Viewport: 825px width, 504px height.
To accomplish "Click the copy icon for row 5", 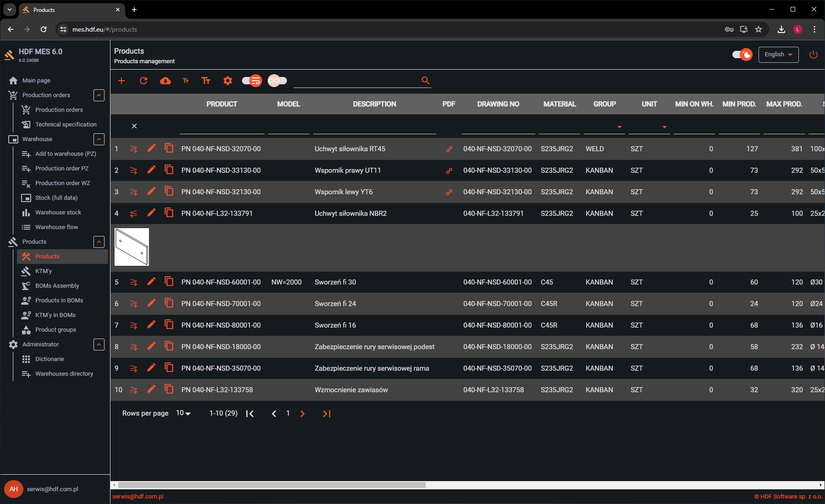I will point(169,281).
